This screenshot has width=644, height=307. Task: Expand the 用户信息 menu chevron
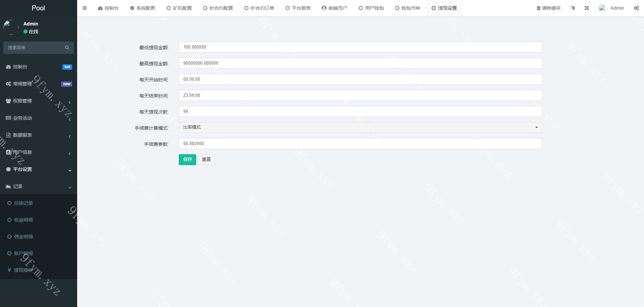(x=70, y=153)
